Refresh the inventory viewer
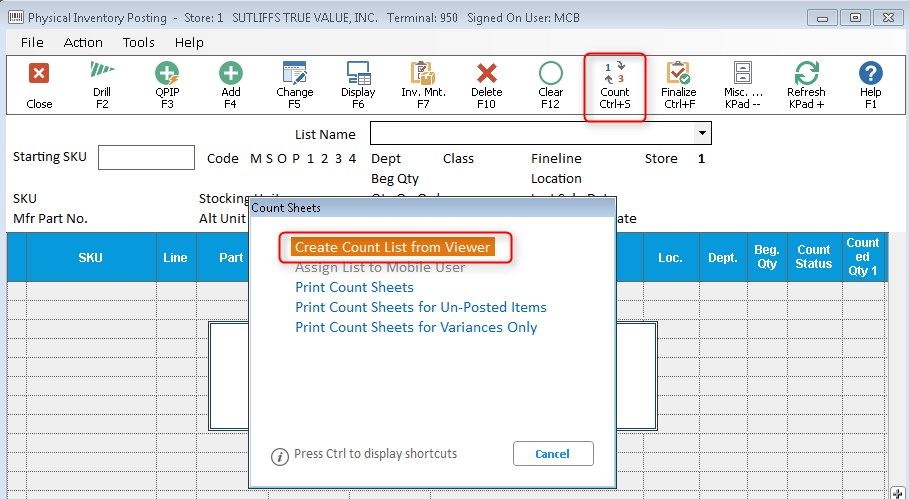The height and width of the screenshot is (499, 909). pos(806,84)
